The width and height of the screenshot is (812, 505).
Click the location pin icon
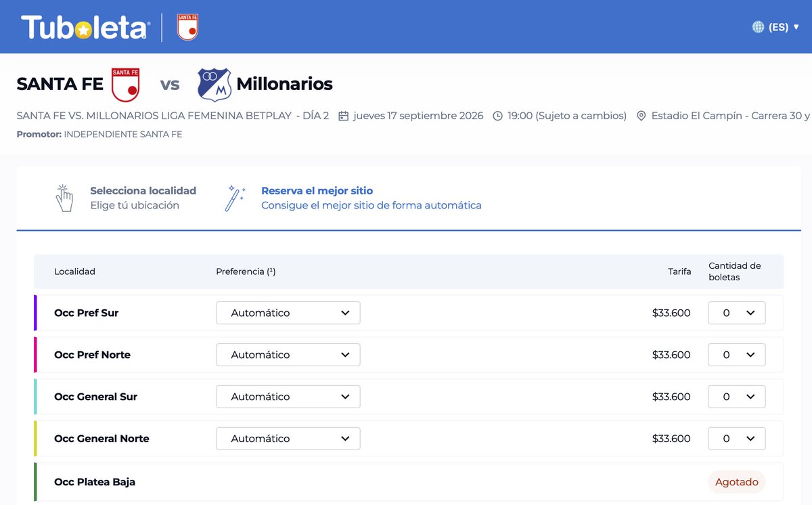[641, 116]
